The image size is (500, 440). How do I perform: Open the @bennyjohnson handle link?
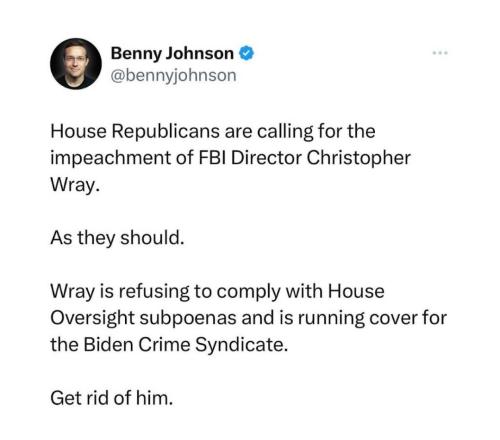[173, 75]
